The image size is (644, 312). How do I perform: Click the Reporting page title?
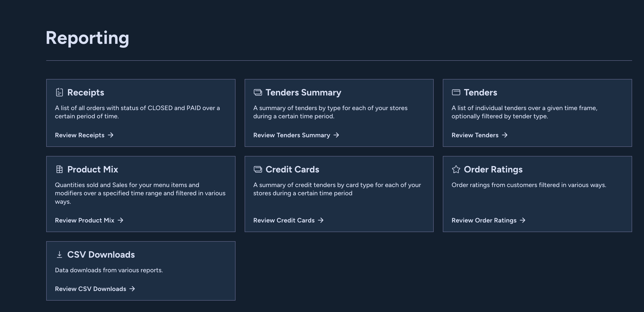87,38
